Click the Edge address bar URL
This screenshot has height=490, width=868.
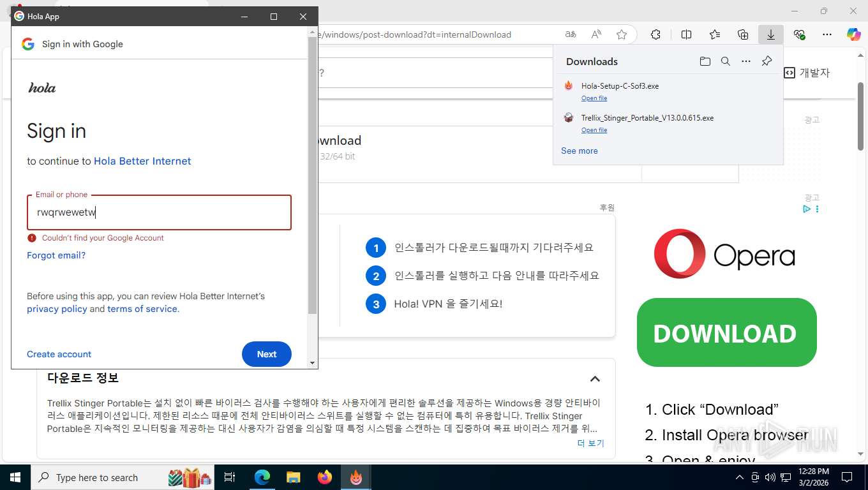(415, 34)
